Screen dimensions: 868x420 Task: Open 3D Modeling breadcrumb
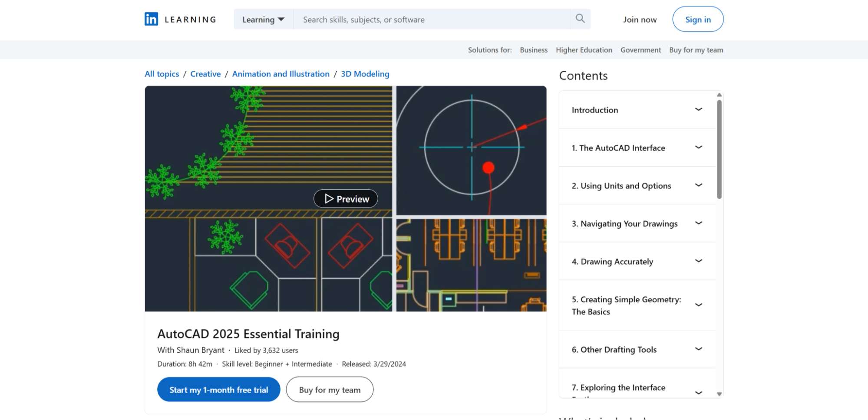(x=365, y=74)
